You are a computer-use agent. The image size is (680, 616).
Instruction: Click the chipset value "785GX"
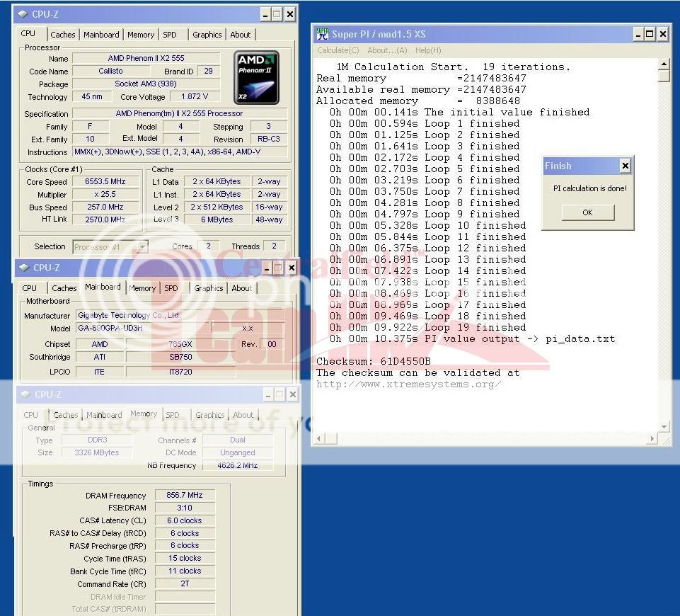pos(180,344)
